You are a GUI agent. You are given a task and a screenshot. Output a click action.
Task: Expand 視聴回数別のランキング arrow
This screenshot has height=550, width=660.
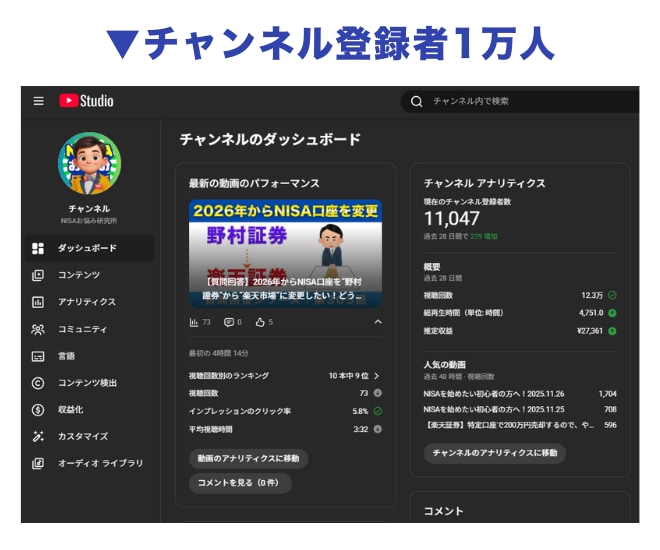pos(376,376)
